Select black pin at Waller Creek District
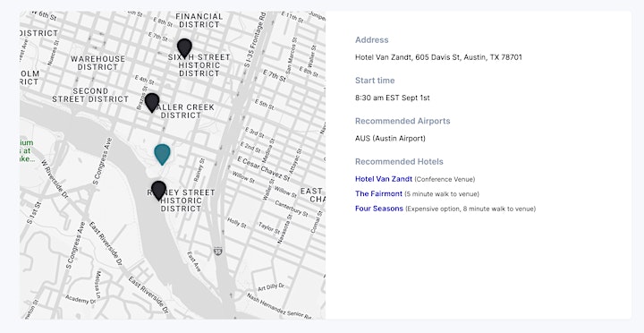The height and width of the screenshot is (333, 644). (x=152, y=103)
